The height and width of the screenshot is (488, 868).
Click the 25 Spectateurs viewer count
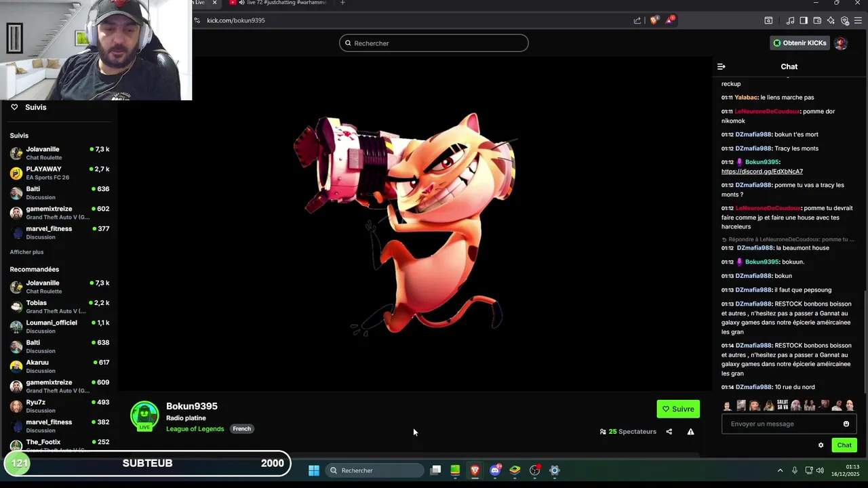[x=628, y=432]
